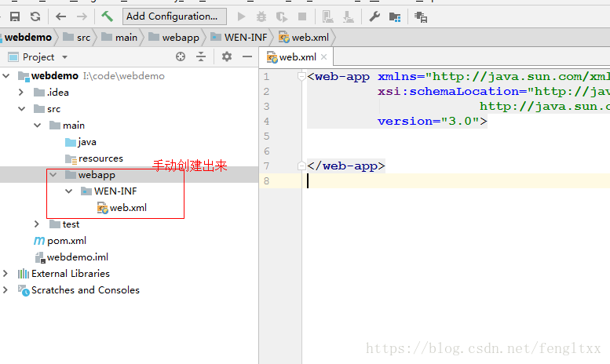Hide the Project panel with minus icon
The image size is (610, 364).
pos(247,56)
